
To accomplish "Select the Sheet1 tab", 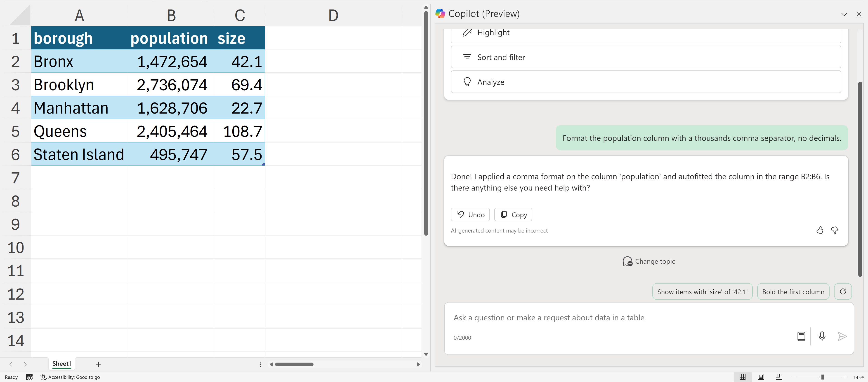I will (62, 363).
